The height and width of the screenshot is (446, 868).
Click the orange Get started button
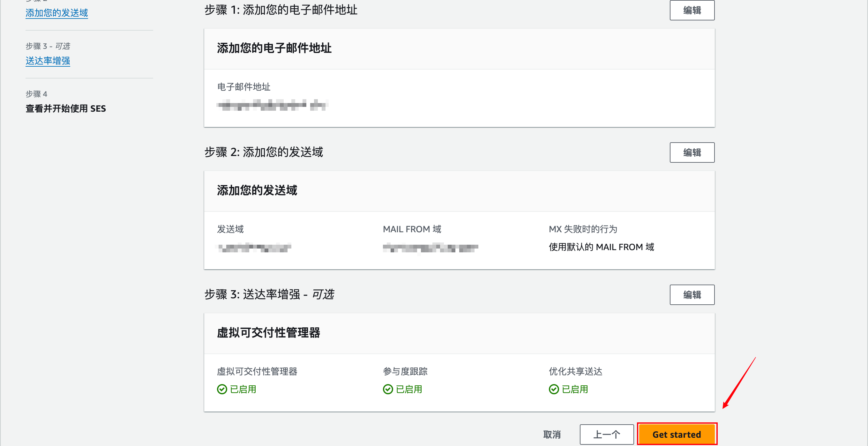click(677, 434)
